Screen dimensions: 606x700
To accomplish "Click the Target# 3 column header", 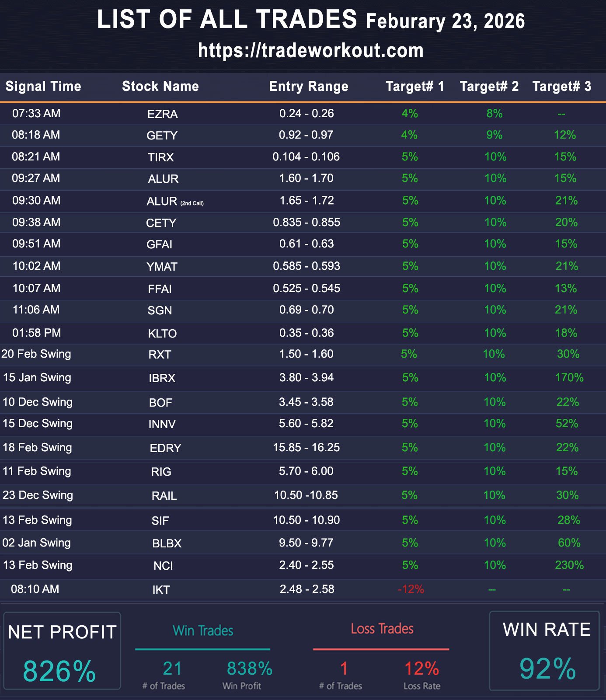I will coord(561,87).
